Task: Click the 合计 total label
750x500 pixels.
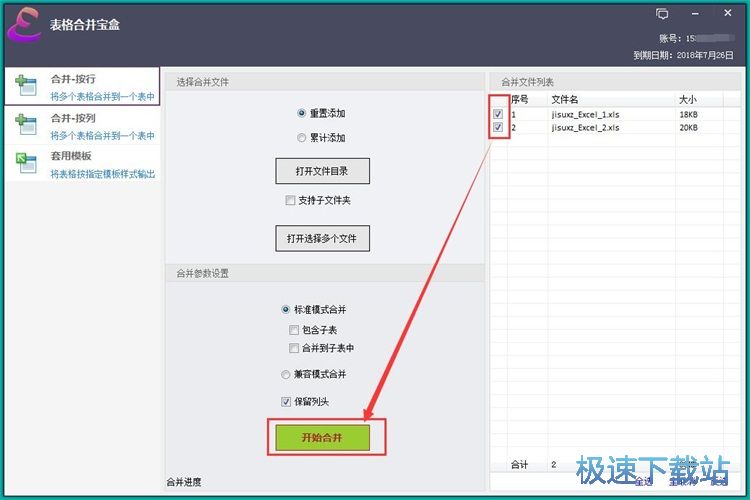Action: click(519, 464)
